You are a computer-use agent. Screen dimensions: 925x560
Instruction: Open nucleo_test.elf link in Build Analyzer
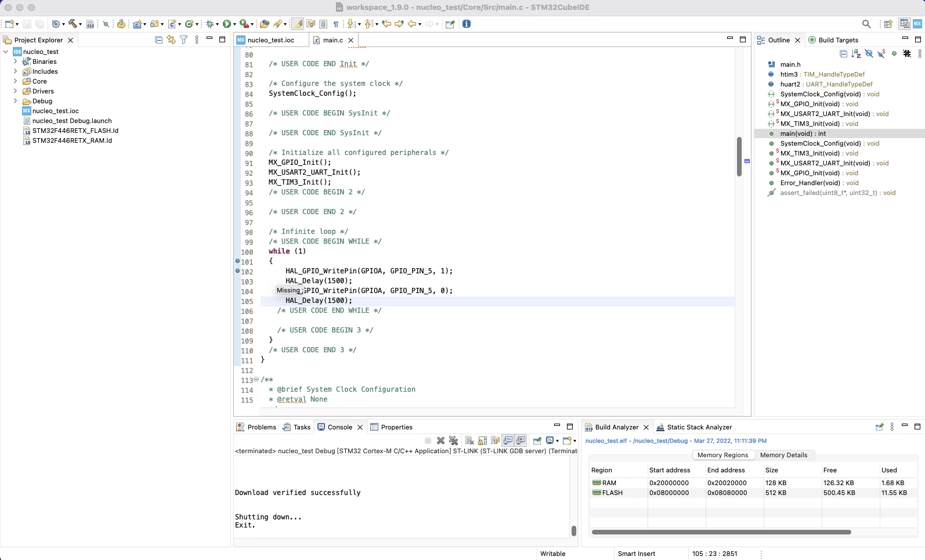click(606, 441)
